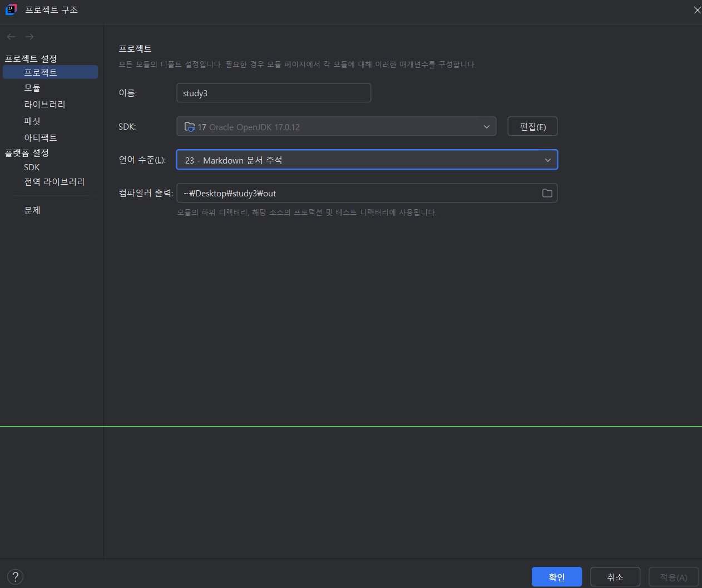Click the IntelliJ logo icon in title bar
Viewport: 702px width, 588px height.
11,10
